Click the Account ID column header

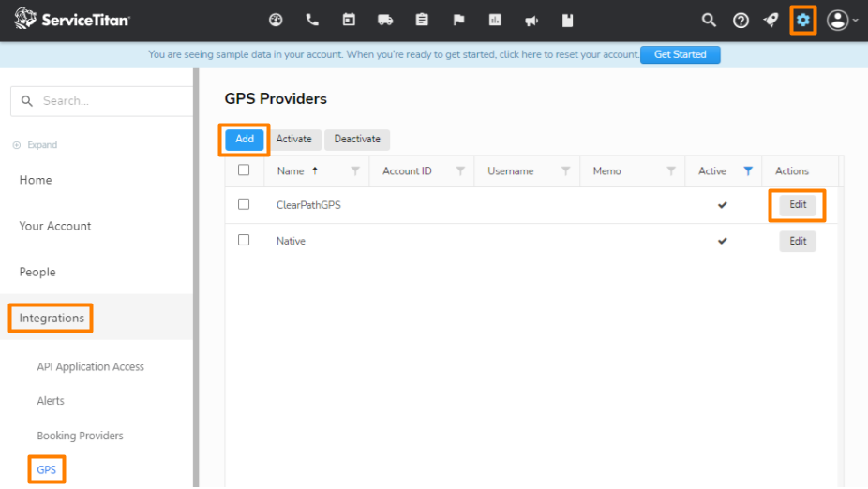point(407,171)
